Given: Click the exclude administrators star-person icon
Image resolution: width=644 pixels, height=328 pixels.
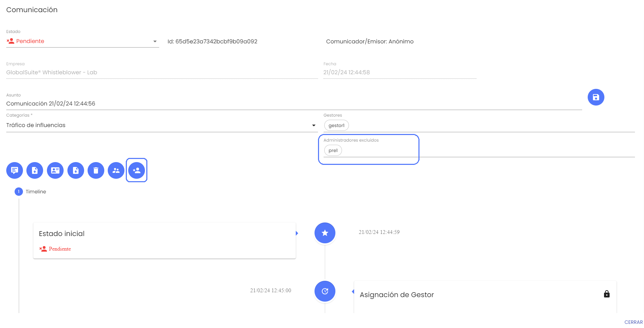Looking at the screenshot, I should click(137, 170).
